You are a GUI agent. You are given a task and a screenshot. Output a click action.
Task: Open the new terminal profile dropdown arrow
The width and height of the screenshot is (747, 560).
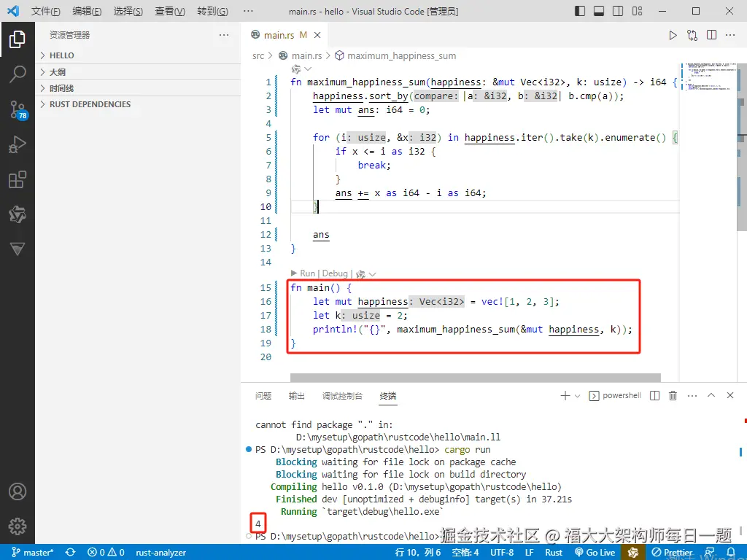coord(578,396)
